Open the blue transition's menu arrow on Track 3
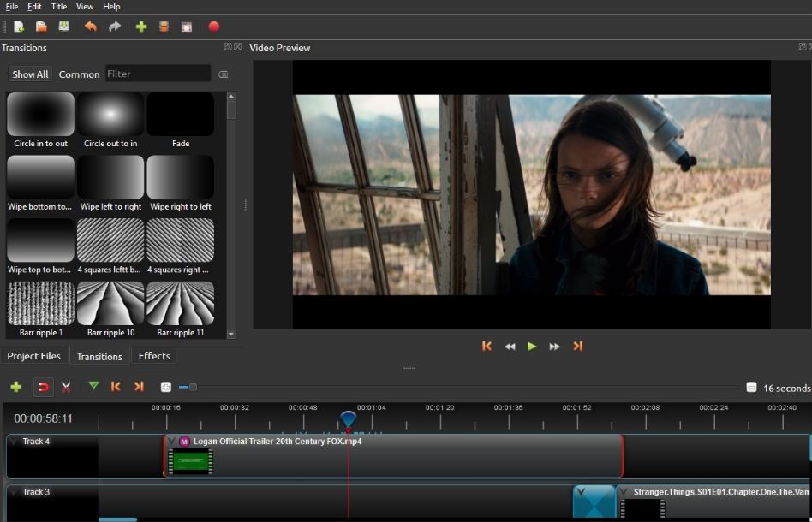Image resolution: width=812 pixels, height=522 pixels. (581, 491)
